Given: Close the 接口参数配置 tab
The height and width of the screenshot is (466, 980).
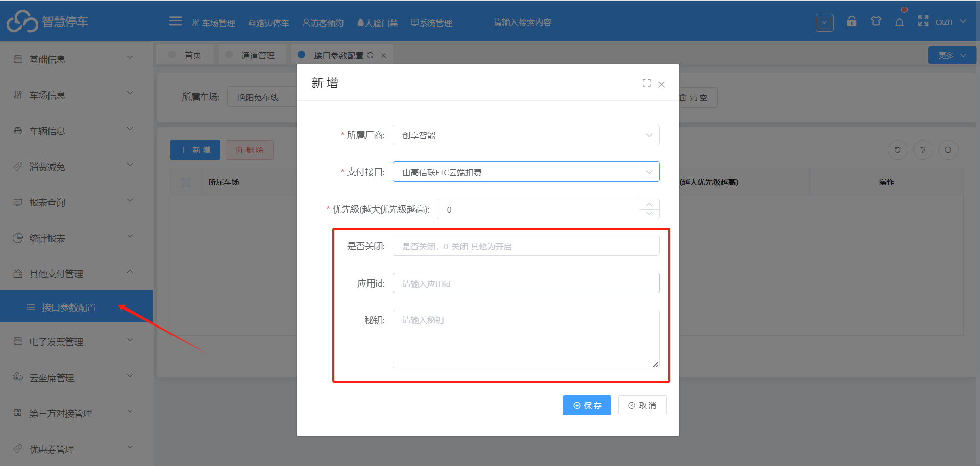Looking at the screenshot, I should (x=384, y=56).
